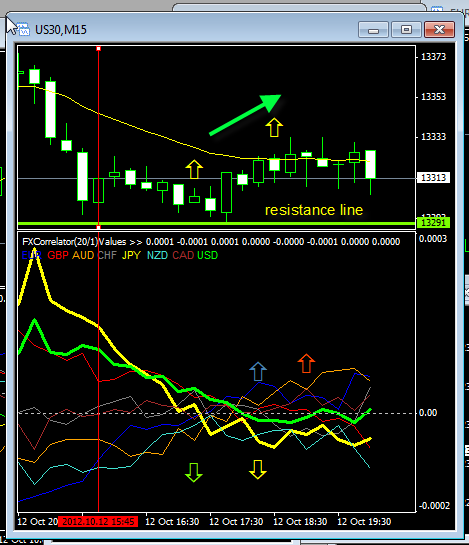Click the USD legend label
This screenshot has width=469, height=545.
click(x=208, y=255)
